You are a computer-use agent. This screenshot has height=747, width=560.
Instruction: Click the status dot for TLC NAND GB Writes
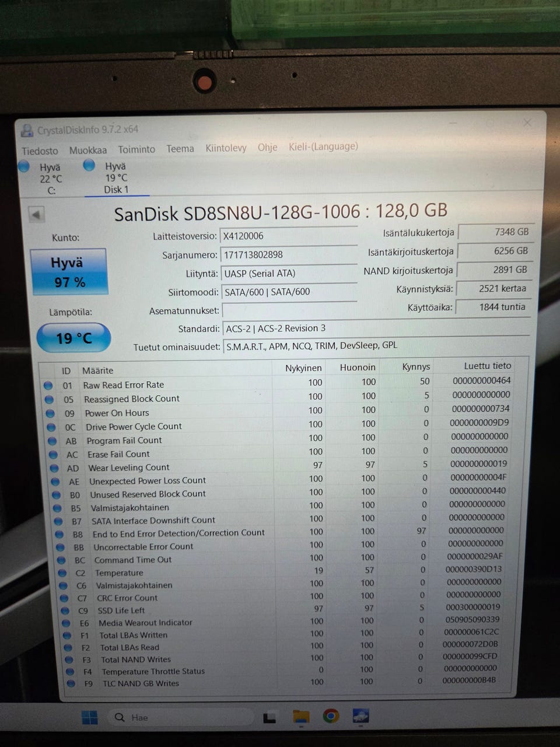[x=71, y=683]
